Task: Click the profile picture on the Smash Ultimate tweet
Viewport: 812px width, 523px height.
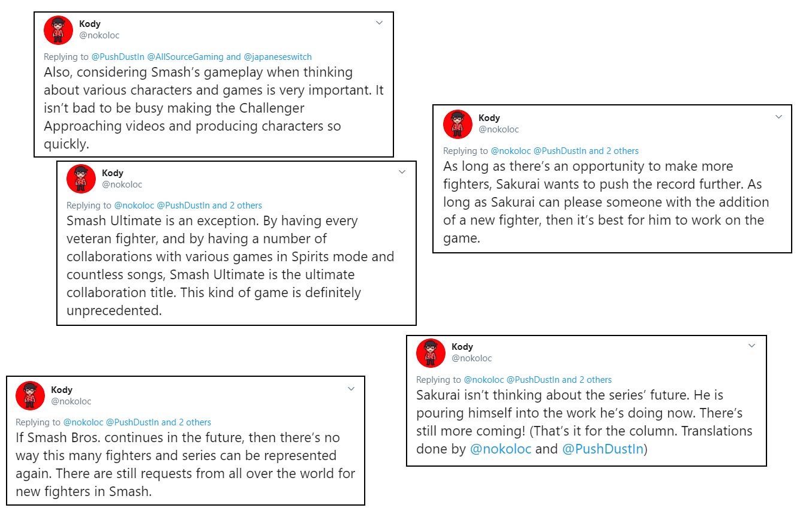Action: (81, 179)
